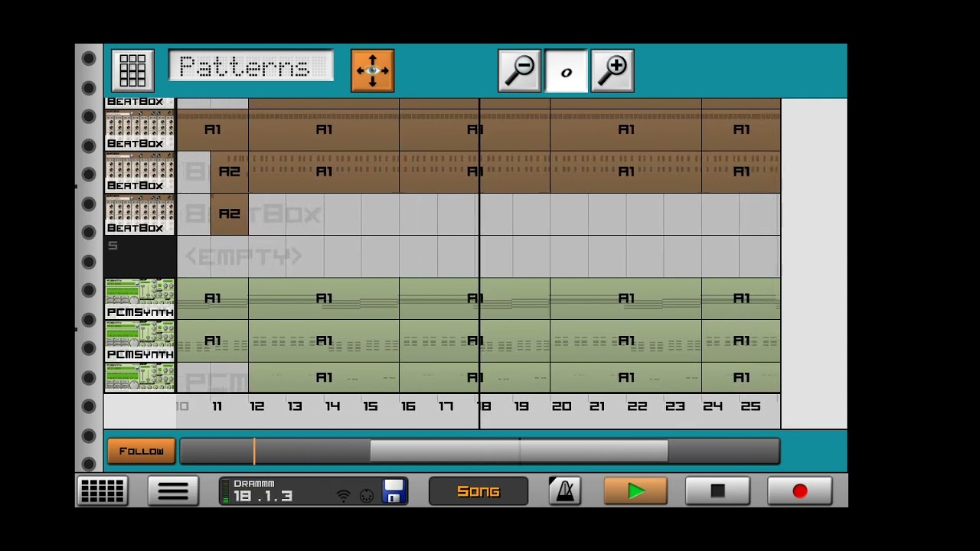Select the fourth BeatBox machine thumbnail
The height and width of the screenshot is (551, 980).
pos(139,214)
